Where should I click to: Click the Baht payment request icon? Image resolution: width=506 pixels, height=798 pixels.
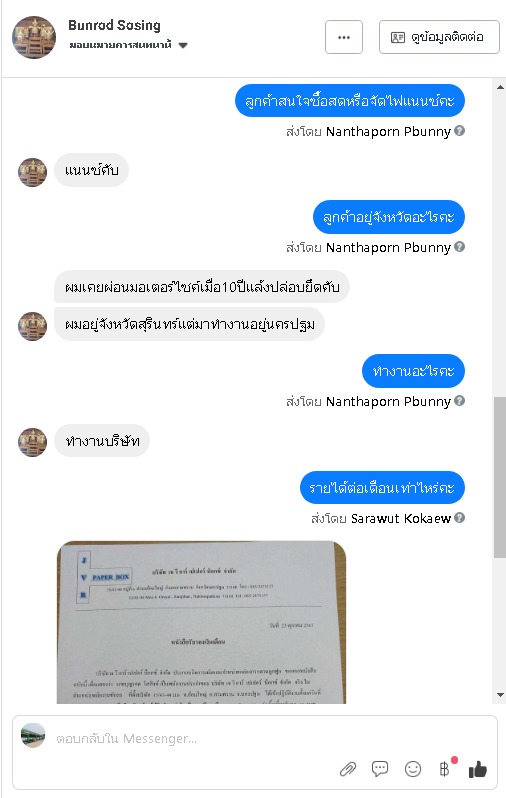click(445, 768)
